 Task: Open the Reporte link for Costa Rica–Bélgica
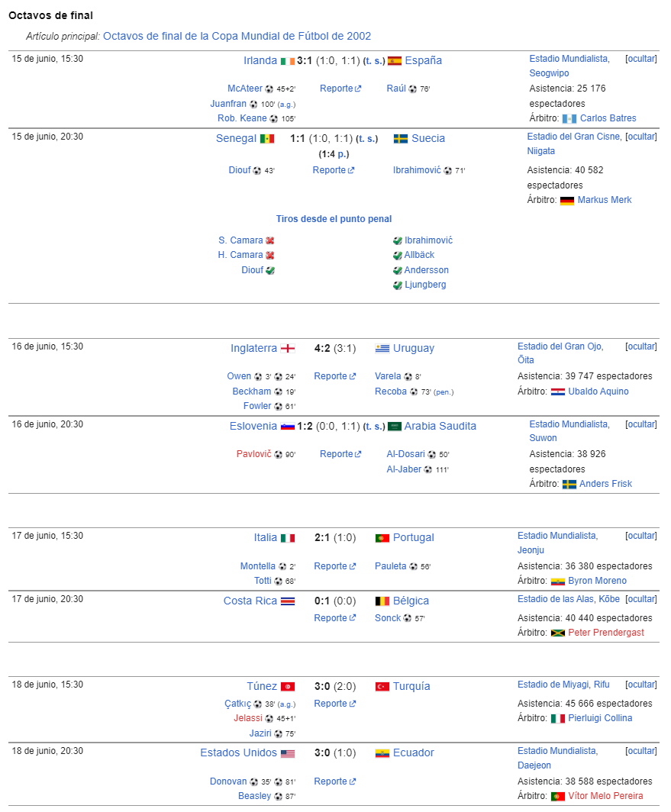(334, 618)
